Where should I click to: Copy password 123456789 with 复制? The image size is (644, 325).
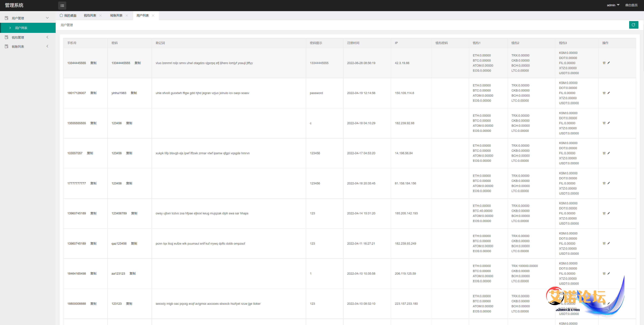134,213
